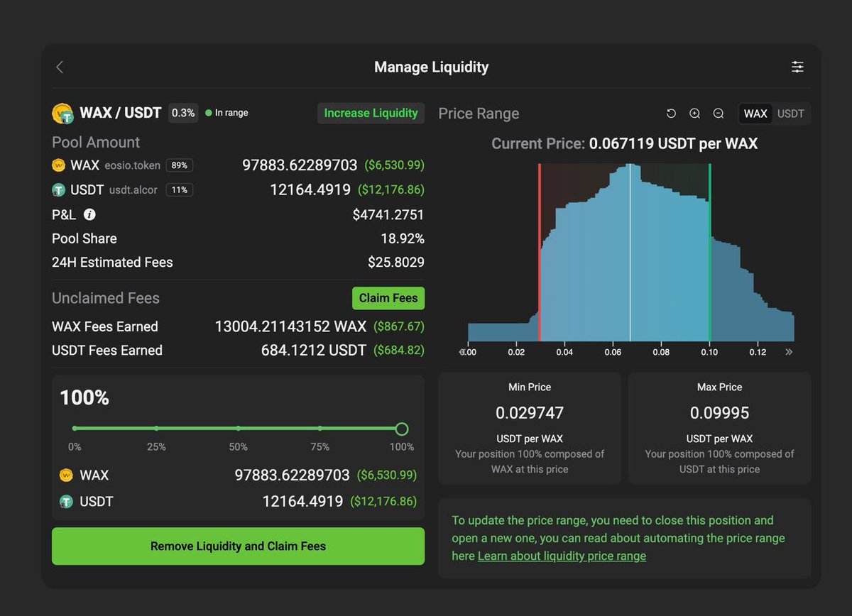Click the Increase Liquidity button

click(371, 113)
